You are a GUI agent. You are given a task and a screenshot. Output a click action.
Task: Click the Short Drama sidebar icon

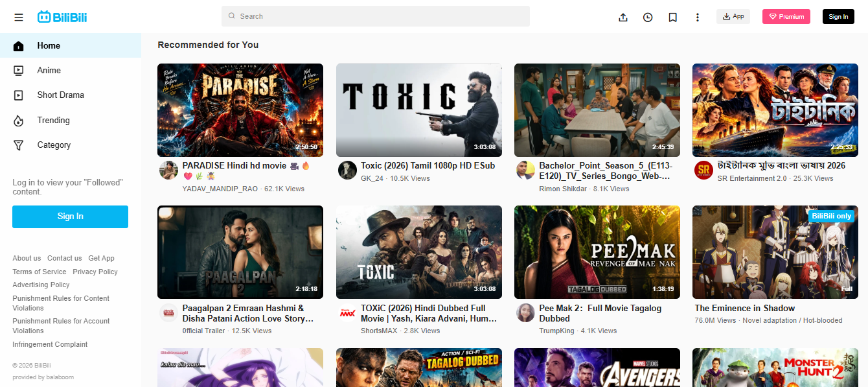coord(19,95)
